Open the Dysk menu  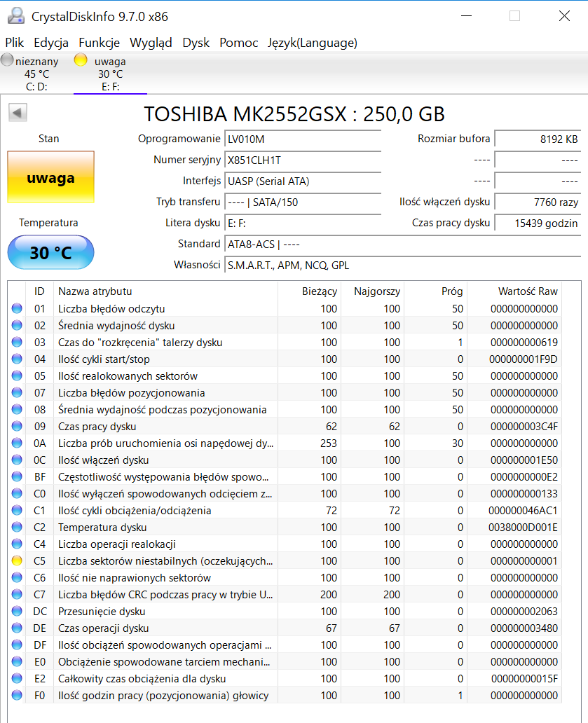[x=196, y=43]
